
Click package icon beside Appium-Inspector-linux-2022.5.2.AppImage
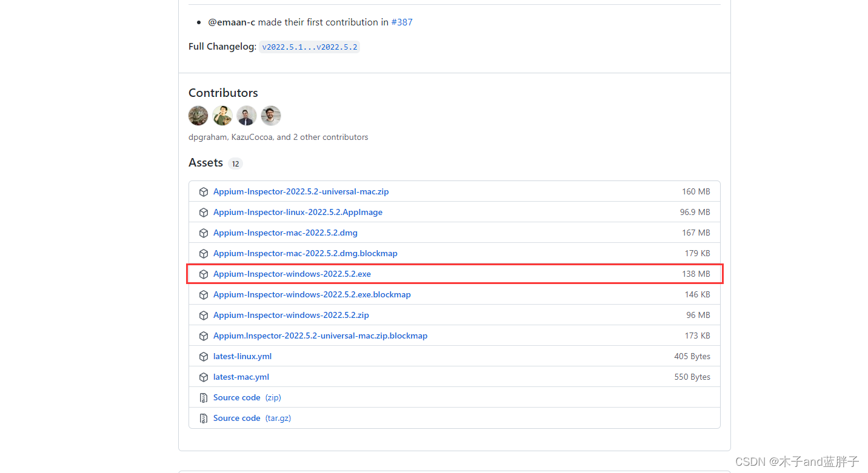(x=204, y=213)
